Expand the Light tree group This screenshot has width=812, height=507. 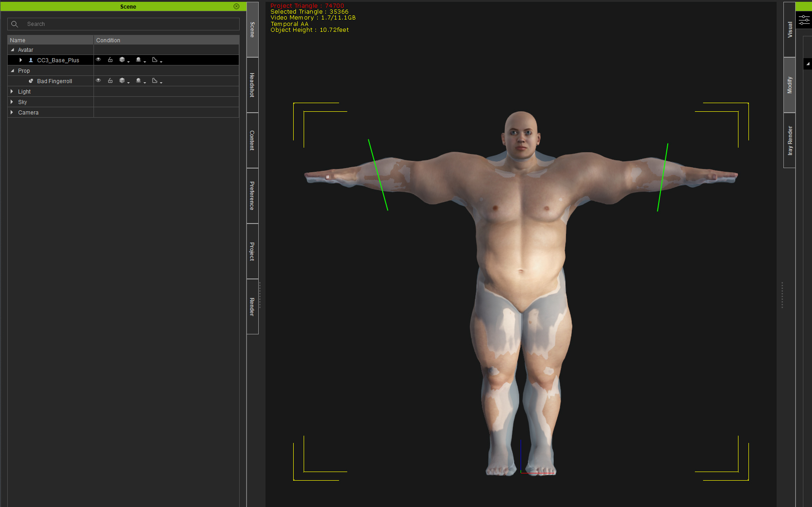[x=12, y=91]
